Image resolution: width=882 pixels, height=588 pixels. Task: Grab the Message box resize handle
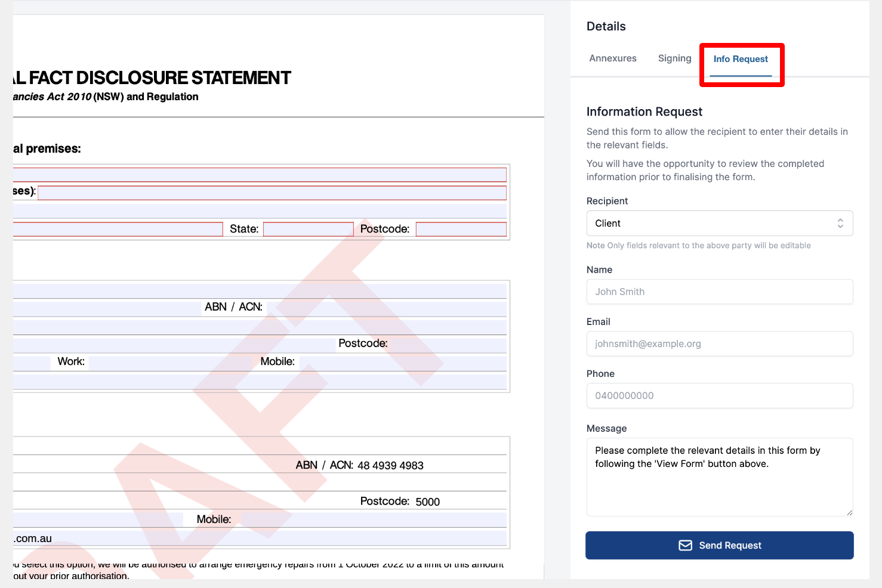849,512
